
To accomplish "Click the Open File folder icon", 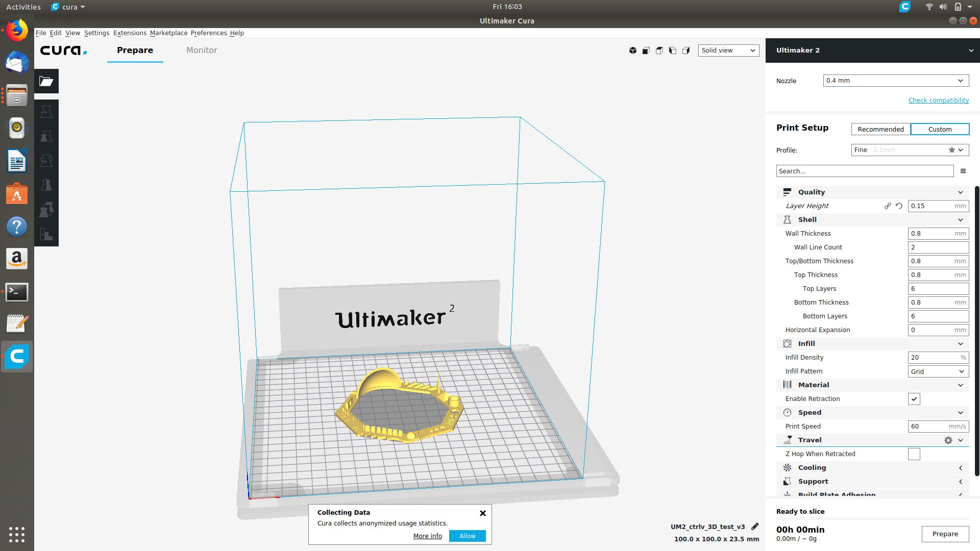I will click(x=46, y=82).
